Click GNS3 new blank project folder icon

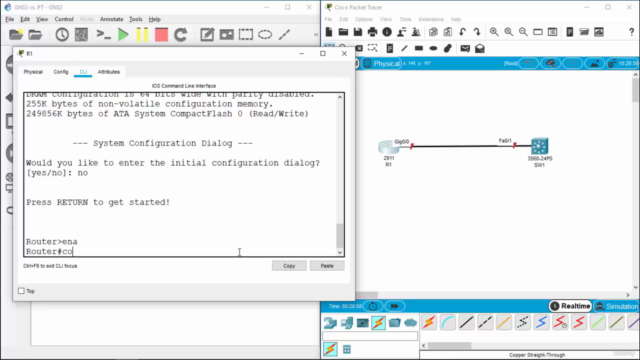click(16, 35)
